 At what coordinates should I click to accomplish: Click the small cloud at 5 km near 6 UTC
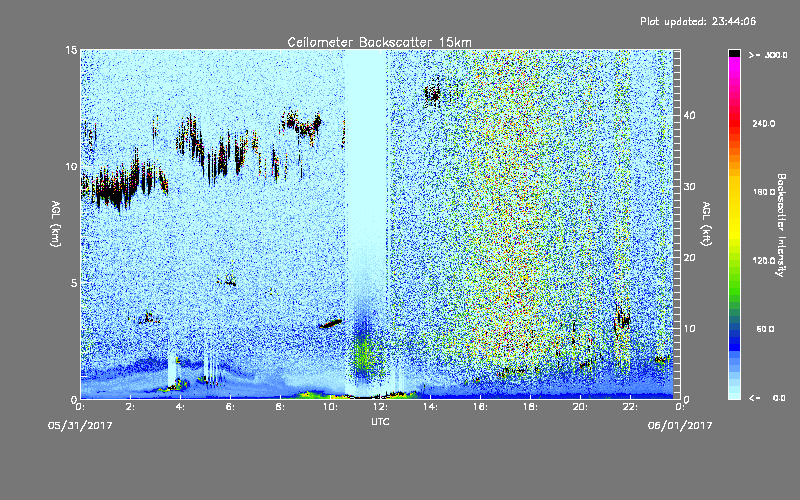tap(227, 280)
